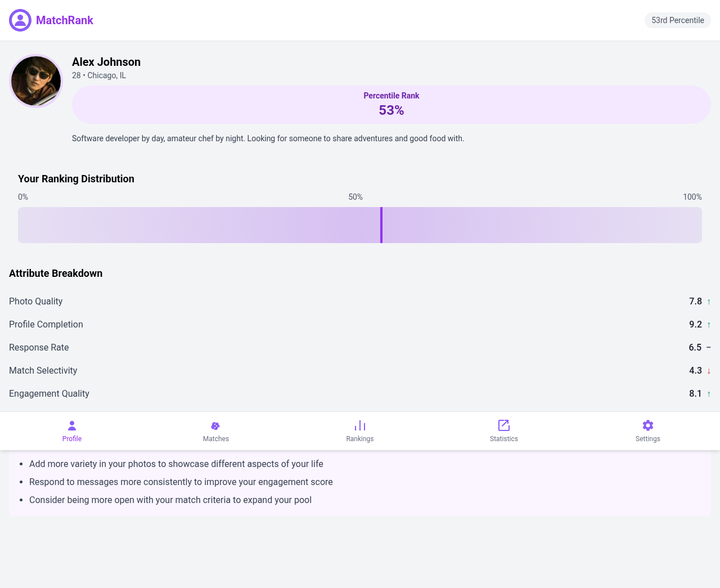Viewport: 720px width, 588px height.
Task: Click the MatchRank logo avatar icon
Action: pos(20,20)
